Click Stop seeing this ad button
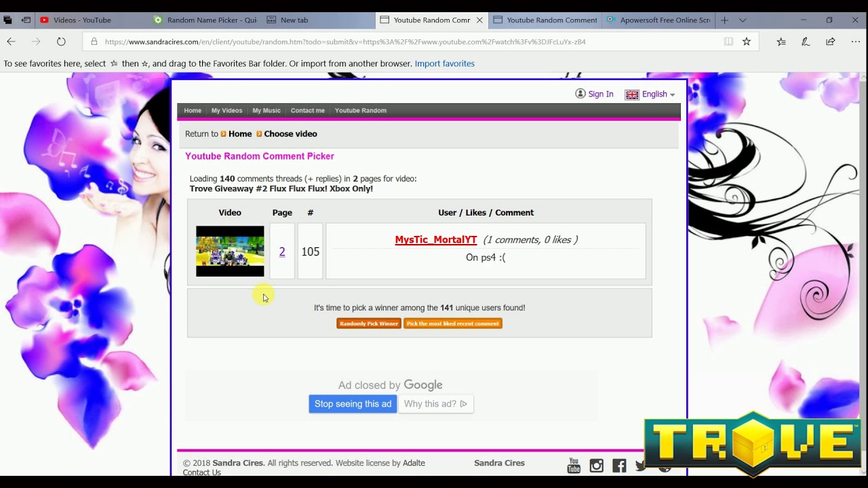Image resolution: width=868 pixels, height=488 pixels. click(x=353, y=404)
